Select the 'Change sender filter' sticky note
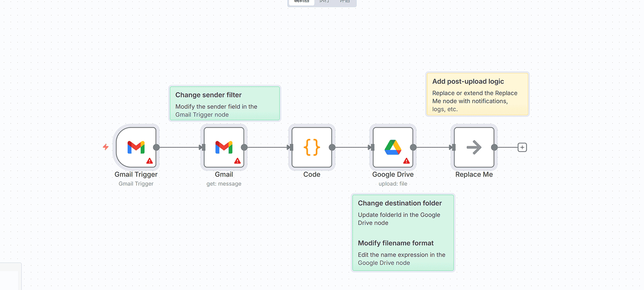The image size is (644, 290). [x=225, y=104]
